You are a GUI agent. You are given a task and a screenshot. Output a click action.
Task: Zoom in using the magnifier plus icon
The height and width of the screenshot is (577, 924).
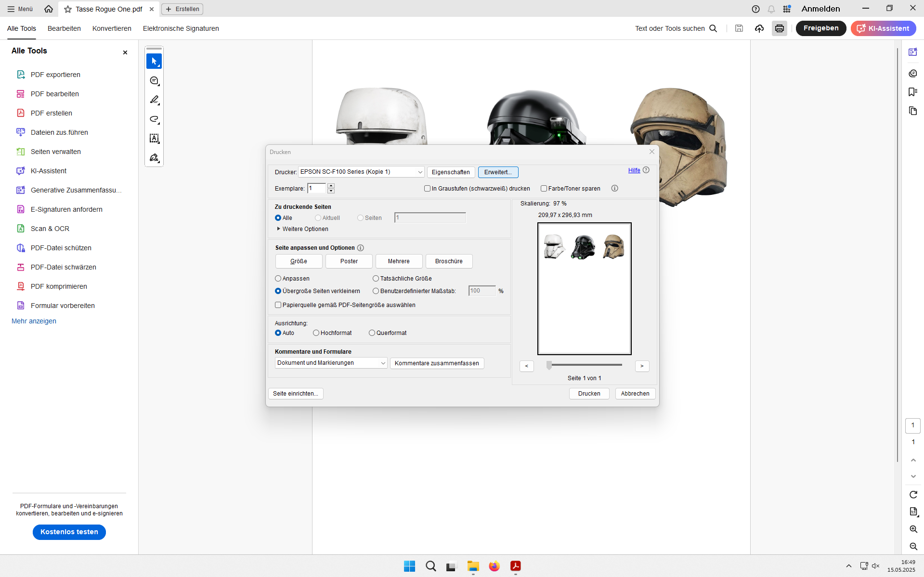point(913,529)
